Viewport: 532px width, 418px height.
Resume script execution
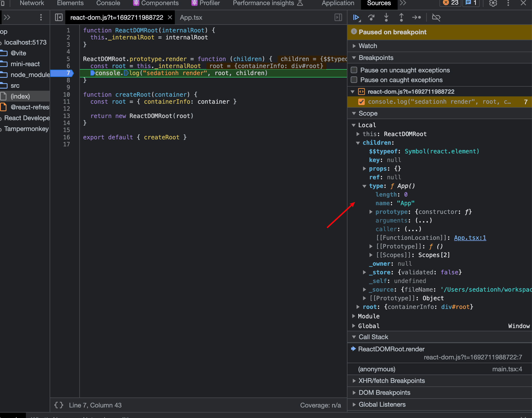coord(356,18)
